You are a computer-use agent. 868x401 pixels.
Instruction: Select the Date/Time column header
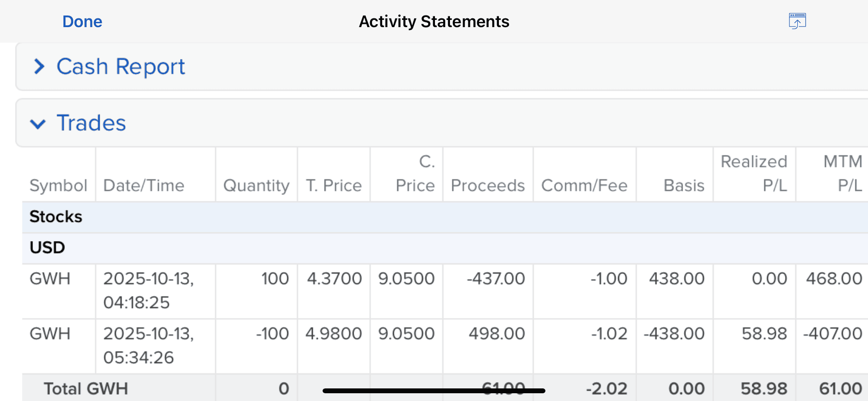pos(144,185)
